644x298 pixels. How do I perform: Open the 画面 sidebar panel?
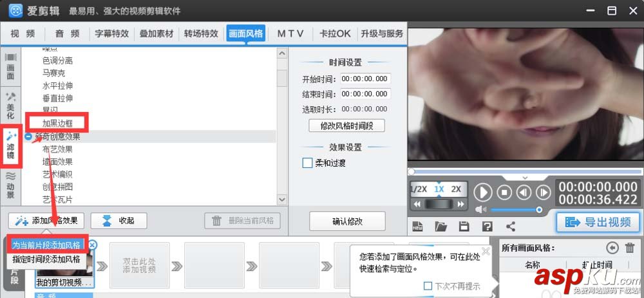pos(11,67)
